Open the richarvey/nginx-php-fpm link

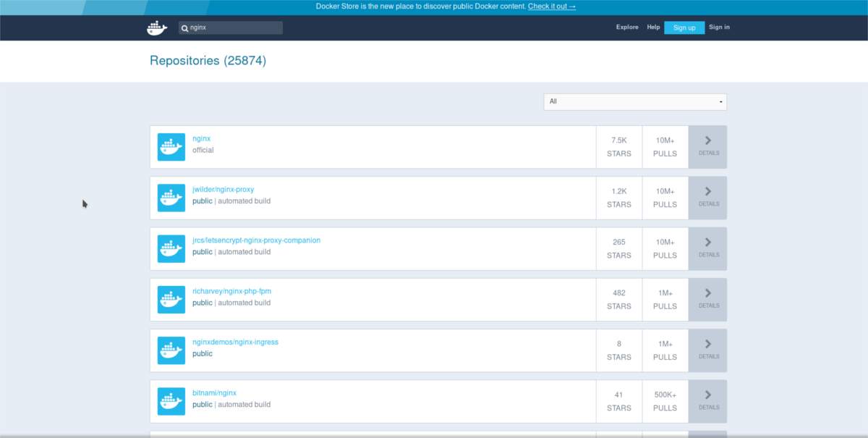click(231, 291)
